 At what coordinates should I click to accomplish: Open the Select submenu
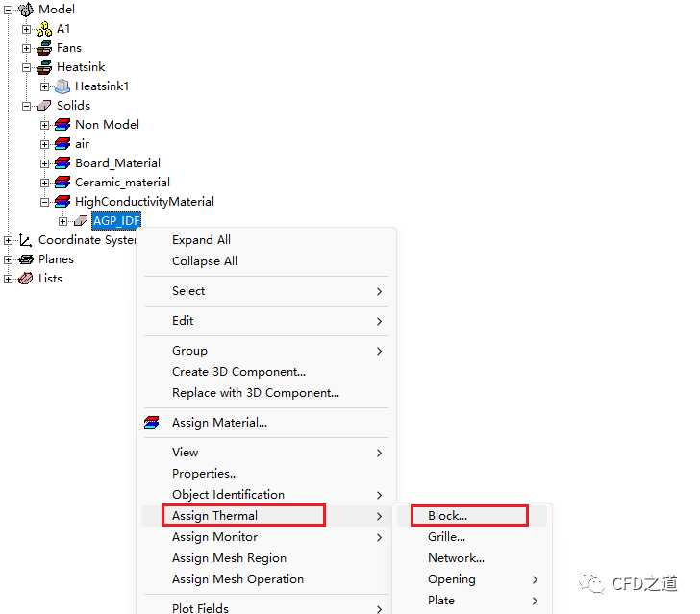(266, 291)
